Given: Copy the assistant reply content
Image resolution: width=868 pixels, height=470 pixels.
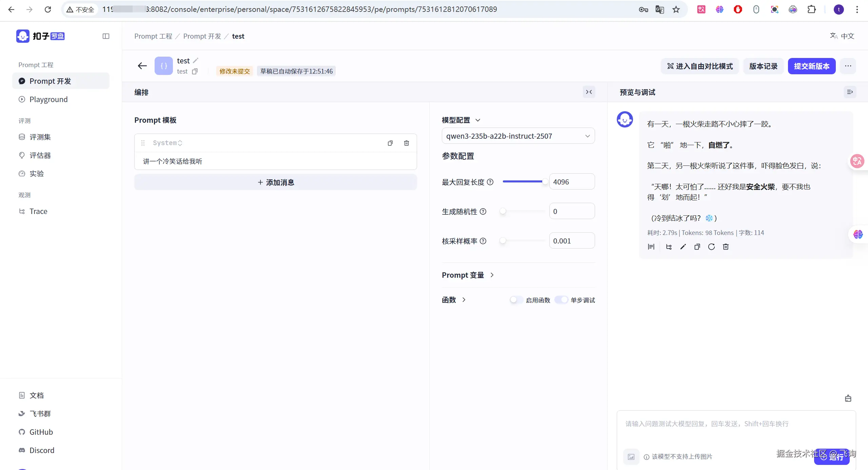Looking at the screenshot, I should pos(697,247).
